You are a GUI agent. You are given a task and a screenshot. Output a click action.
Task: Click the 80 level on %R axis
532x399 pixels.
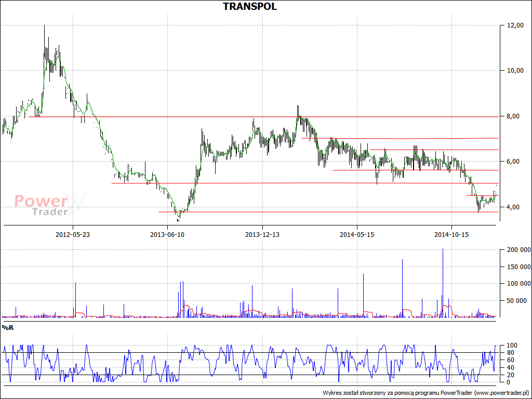click(511, 353)
